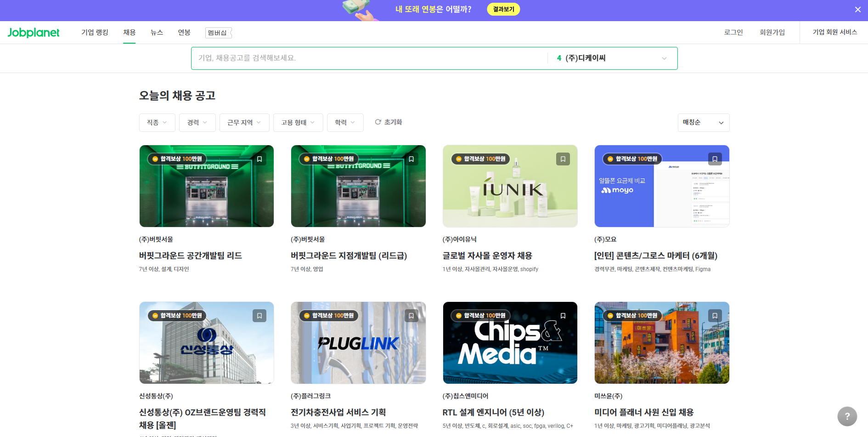Viewport: 868px width, 437px height.
Task: Toggle the bookmark on the 모요 인턴 posting
Action: (x=715, y=159)
